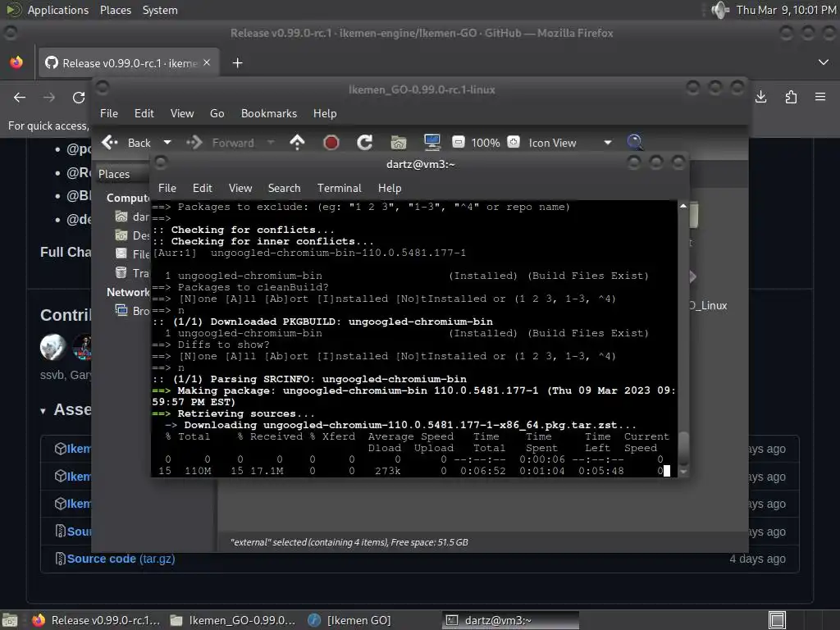This screenshot has width=840, height=630.
Task: Open Icon View mode dropdown
Action: [569, 143]
